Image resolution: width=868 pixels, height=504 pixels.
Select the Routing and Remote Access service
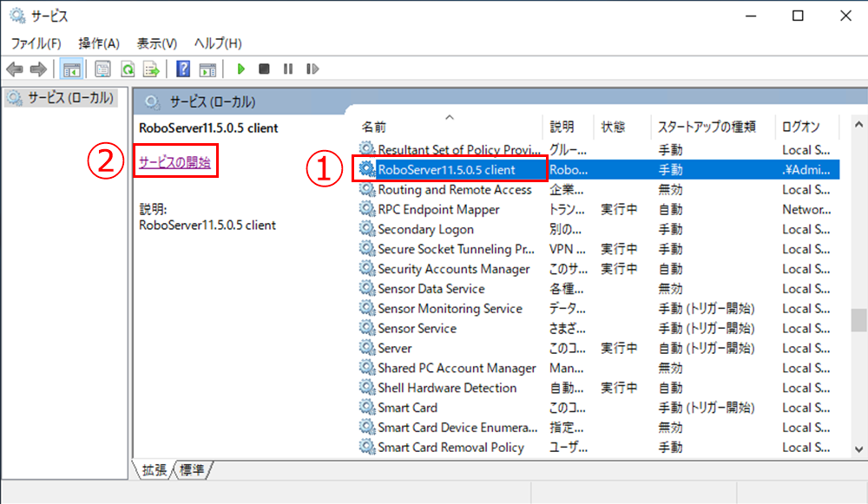[455, 190]
